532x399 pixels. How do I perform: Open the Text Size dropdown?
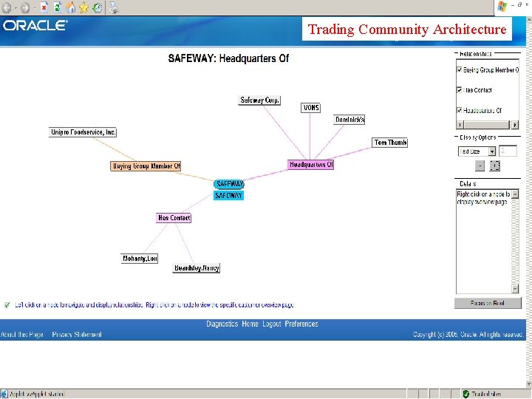[x=492, y=151]
